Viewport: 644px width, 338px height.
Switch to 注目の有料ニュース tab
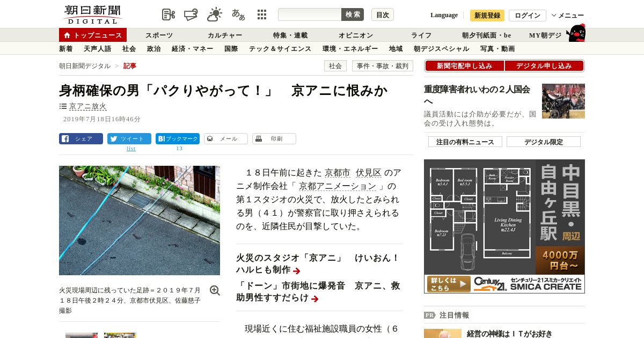pos(465,142)
